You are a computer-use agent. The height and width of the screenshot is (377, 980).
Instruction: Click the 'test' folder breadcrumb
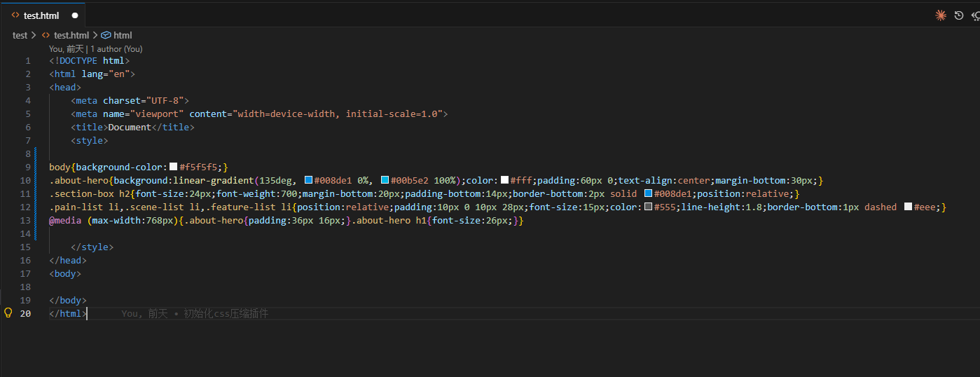20,35
